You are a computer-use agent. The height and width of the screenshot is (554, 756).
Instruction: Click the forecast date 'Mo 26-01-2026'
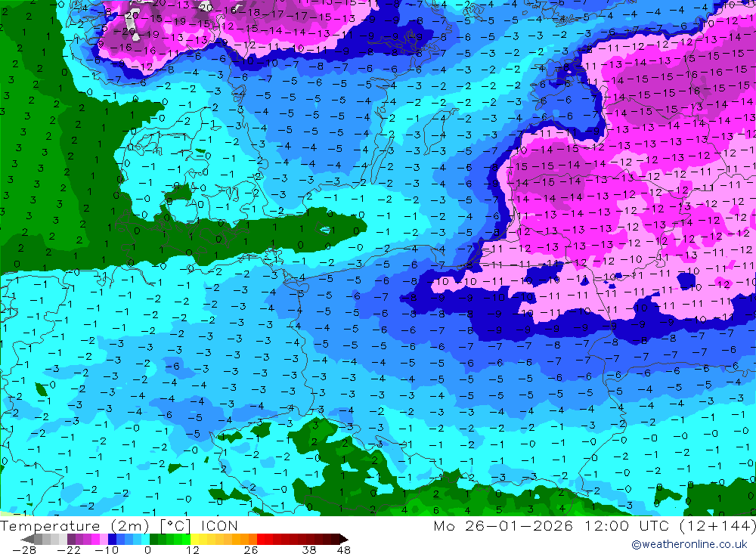coord(503,525)
